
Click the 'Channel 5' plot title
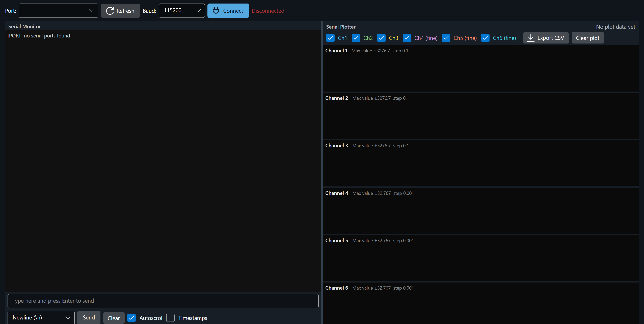click(336, 240)
